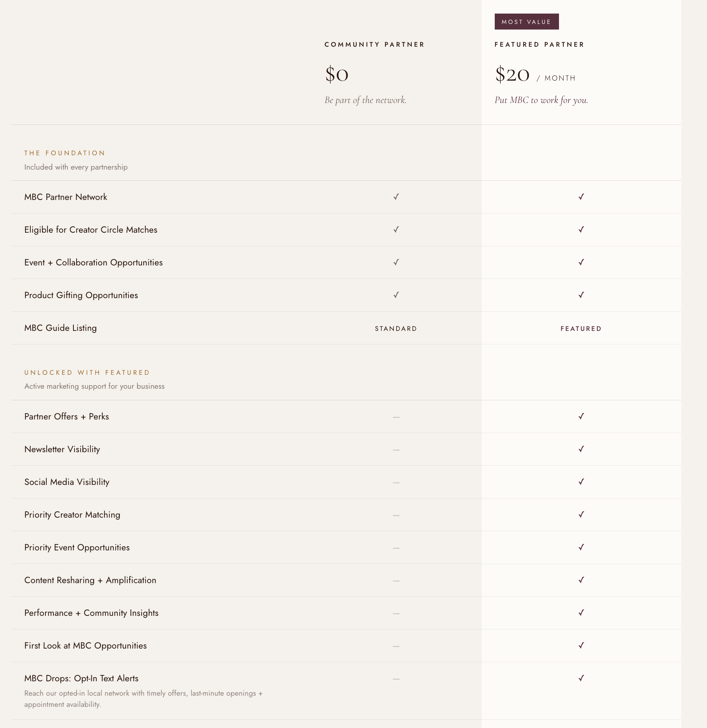707x728 pixels.
Task: Select the STANDARD listing label
Action: pyautogui.click(x=396, y=328)
